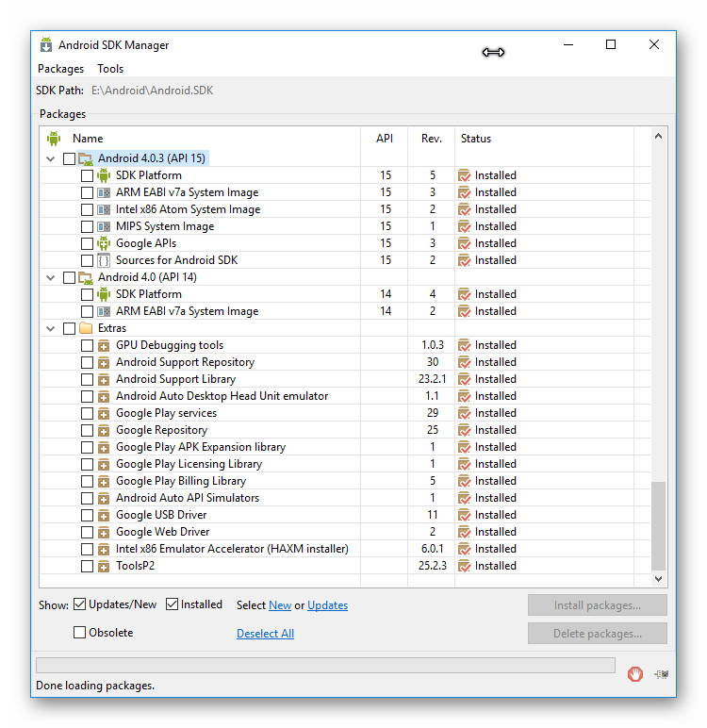The width and height of the screenshot is (707, 728).
Task: Click Google USB Driver package icon
Action: click(104, 515)
